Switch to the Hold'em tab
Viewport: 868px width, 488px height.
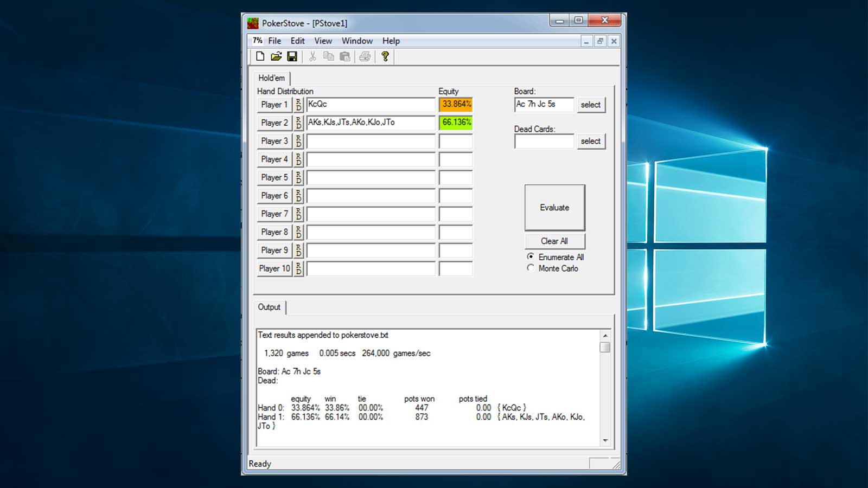(271, 78)
